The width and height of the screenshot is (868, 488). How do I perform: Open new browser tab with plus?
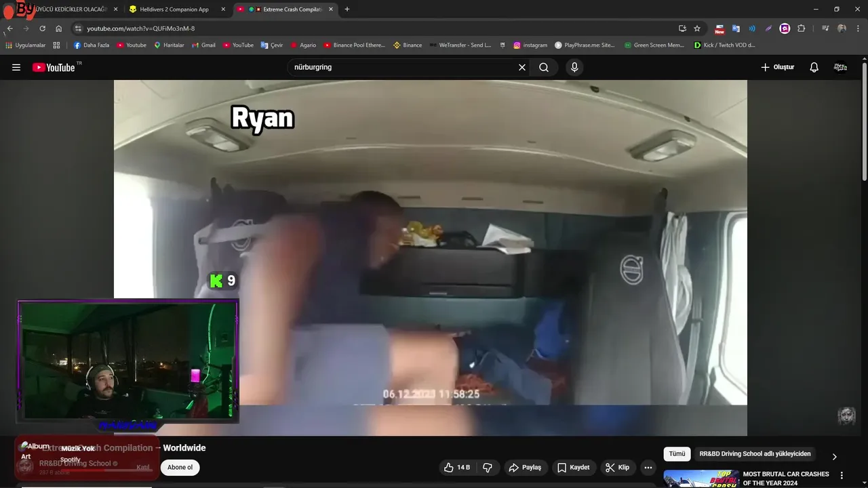coord(347,9)
